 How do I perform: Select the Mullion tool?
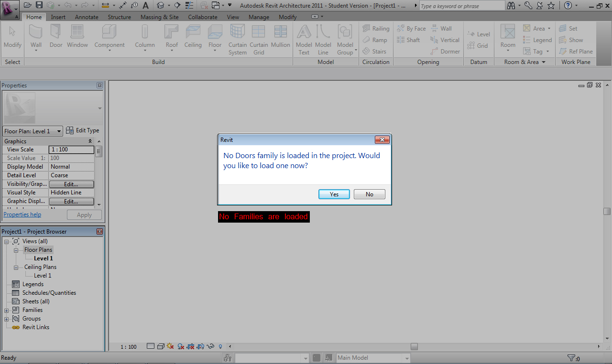(281, 37)
